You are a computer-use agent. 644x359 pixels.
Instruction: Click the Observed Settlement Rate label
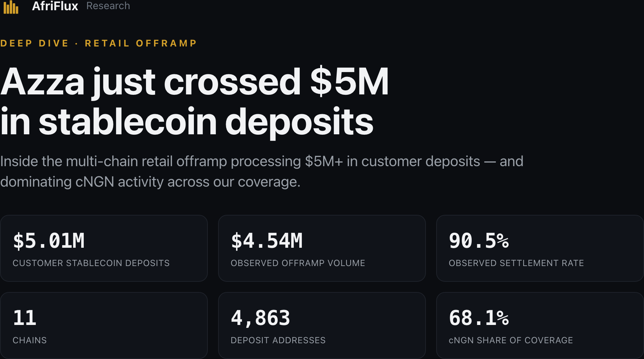click(516, 263)
